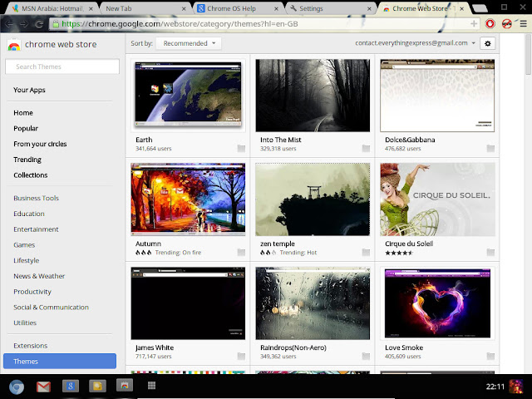Reload the page with the refresh icon
Screen dimensions: 532x399
tap(39, 24)
